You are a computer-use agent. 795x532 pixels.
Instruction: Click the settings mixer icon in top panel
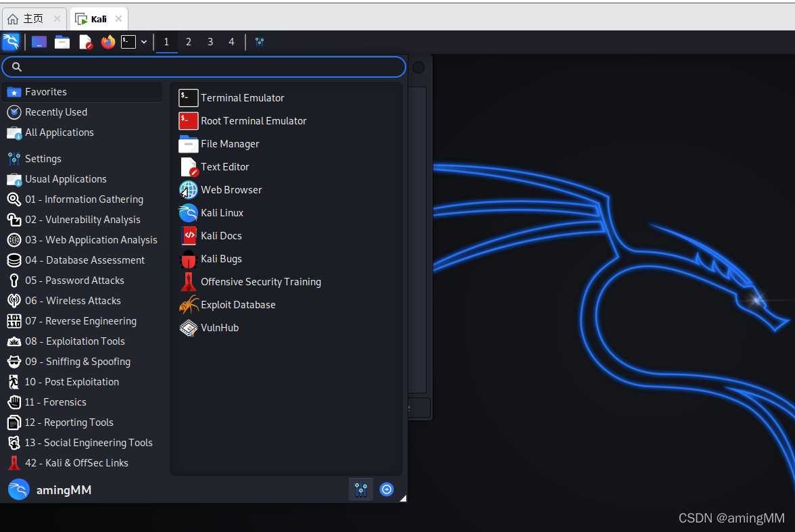tap(260, 42)
